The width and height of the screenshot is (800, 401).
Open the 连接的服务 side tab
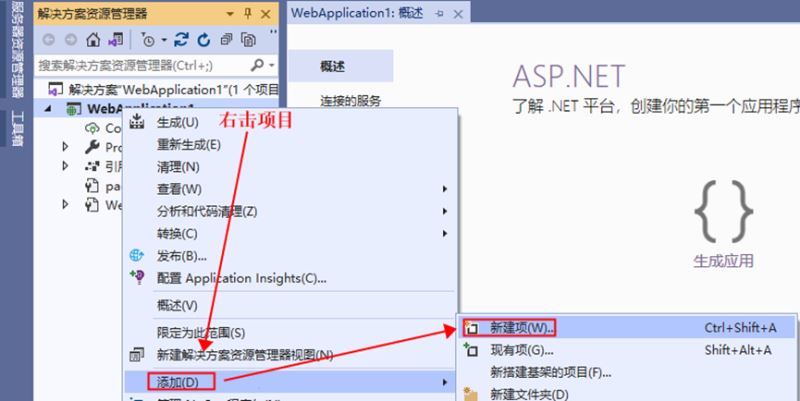click(351, 101)
